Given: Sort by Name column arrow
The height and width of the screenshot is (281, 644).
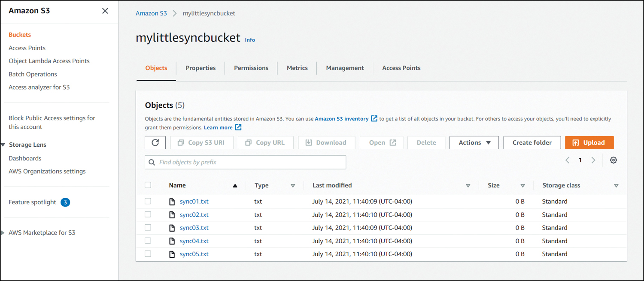Looking at the screenshot, I should click(x=235, y=186).
